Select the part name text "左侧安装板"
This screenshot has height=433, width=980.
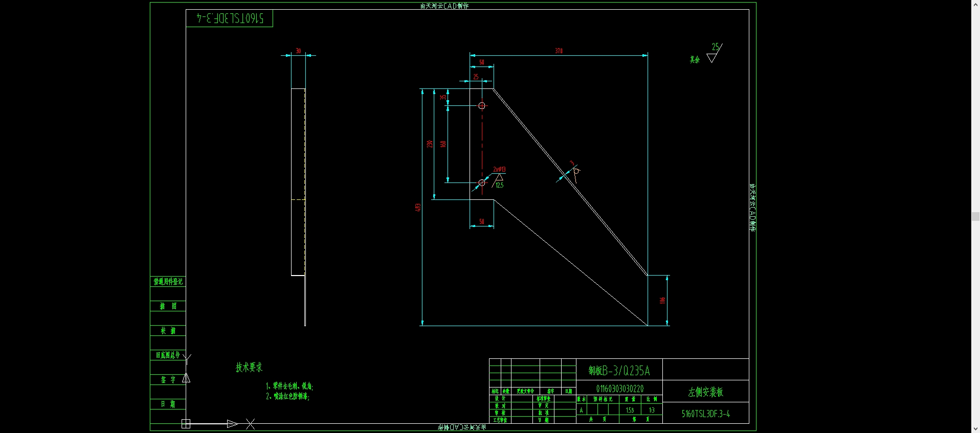705,392
